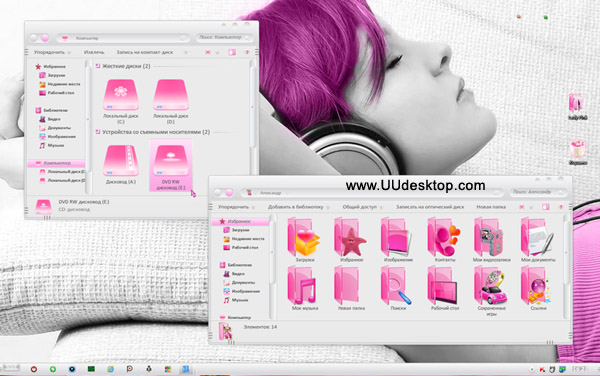
Task: Click the Александр window address bar
Action: [x=372, y=193]
